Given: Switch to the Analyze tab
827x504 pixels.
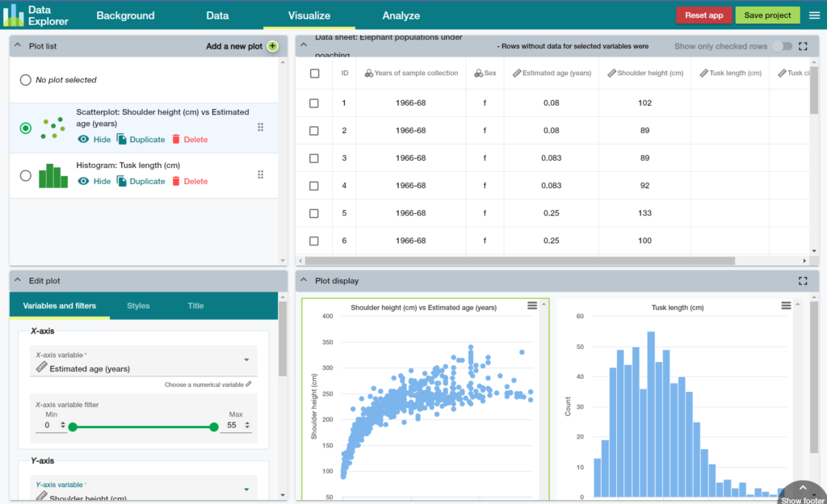Looking at the screenshot, I should 401,15.
